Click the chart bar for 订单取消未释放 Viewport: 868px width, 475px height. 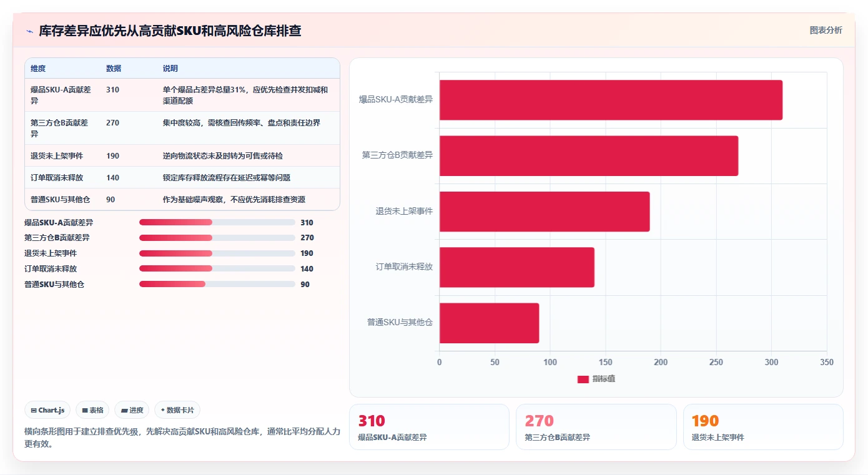click(517, 267)
